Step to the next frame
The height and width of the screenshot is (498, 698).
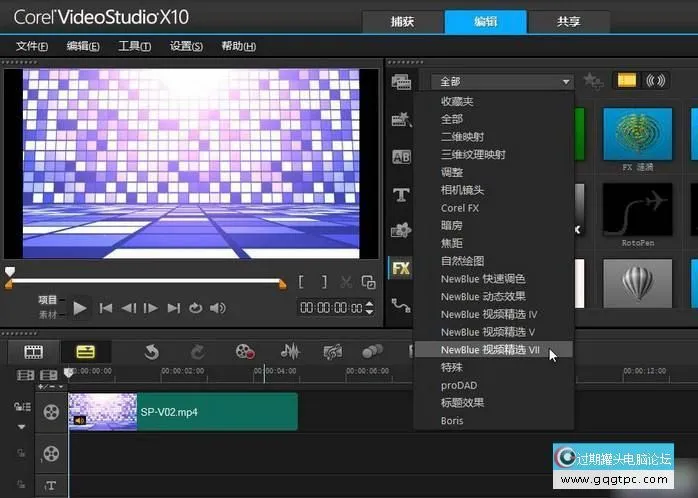151,308
